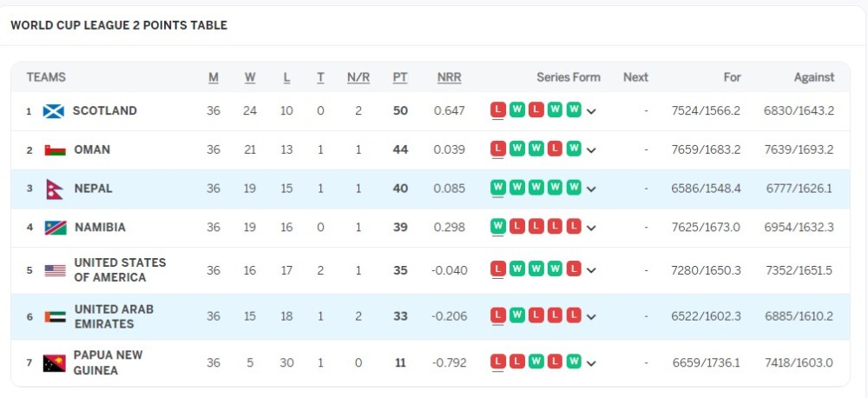Click the Papua New Guinea flag icon
The image size is (868, 398).
click(54, 362)
